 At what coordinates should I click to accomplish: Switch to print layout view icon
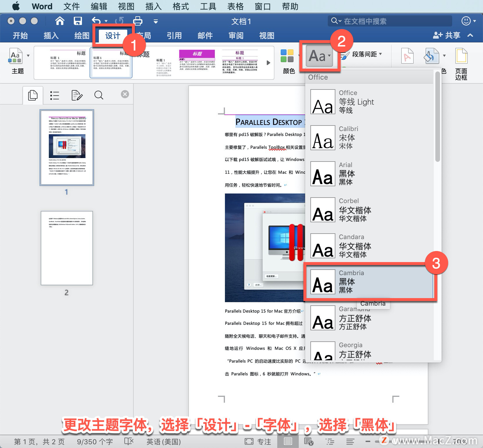pos(288,442)
